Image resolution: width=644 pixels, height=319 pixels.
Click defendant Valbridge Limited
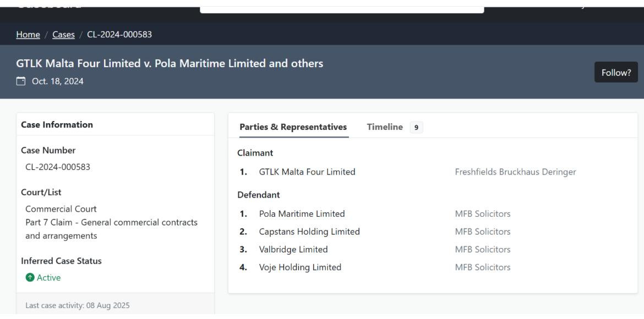coord(293,249)
